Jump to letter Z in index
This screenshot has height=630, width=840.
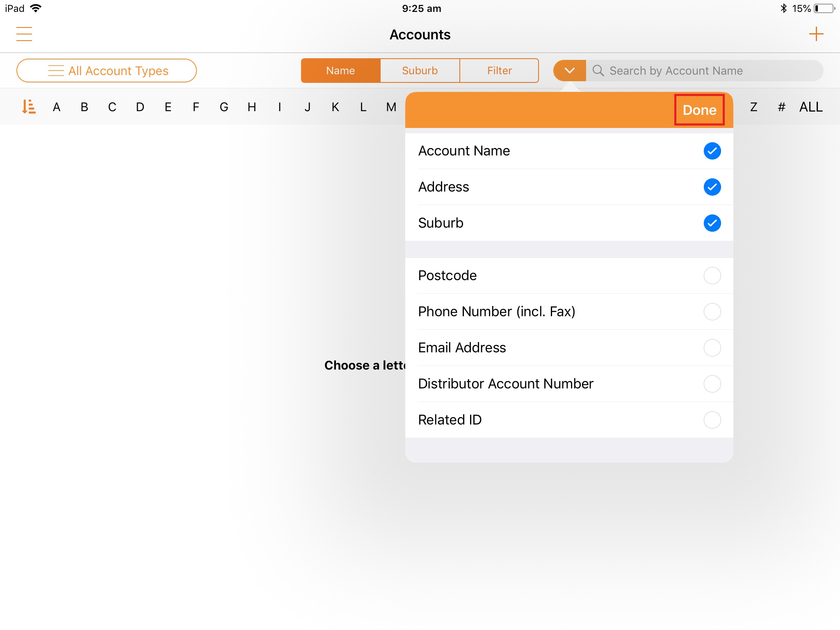coord(753,107)
